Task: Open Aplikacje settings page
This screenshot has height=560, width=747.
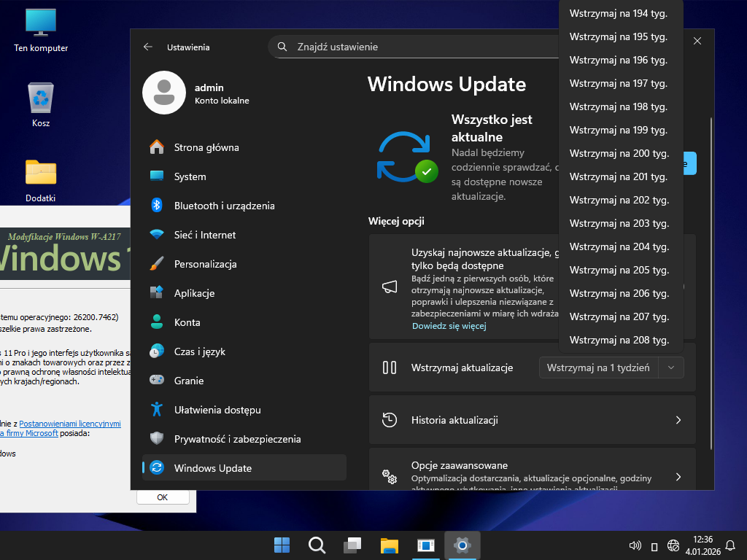Action: [x=194, y=293]
